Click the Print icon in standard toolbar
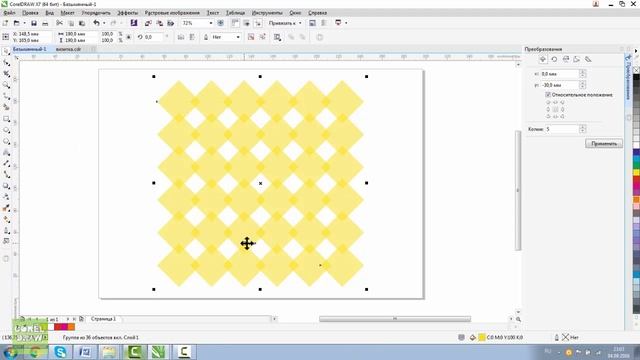Viewport: 640px width, 360px height. [45, 23]
